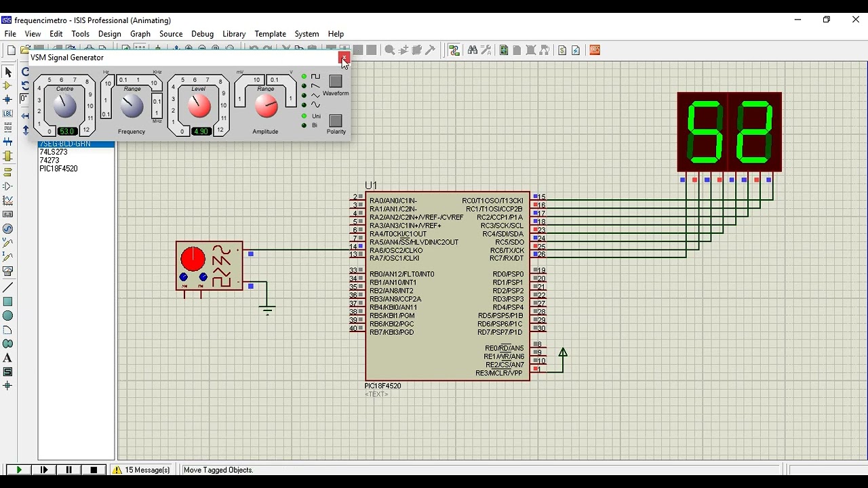The height and width of the screenshot is (488, 868).
Task: Click the Uni polarity indicator LED
Action: pyautogui.click(x=304, y=116)
